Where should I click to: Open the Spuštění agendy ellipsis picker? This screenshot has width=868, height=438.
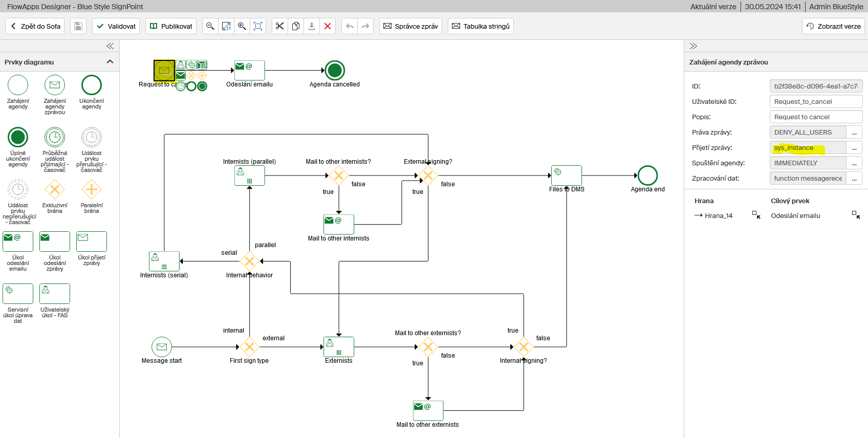click(x=854, y=163)
